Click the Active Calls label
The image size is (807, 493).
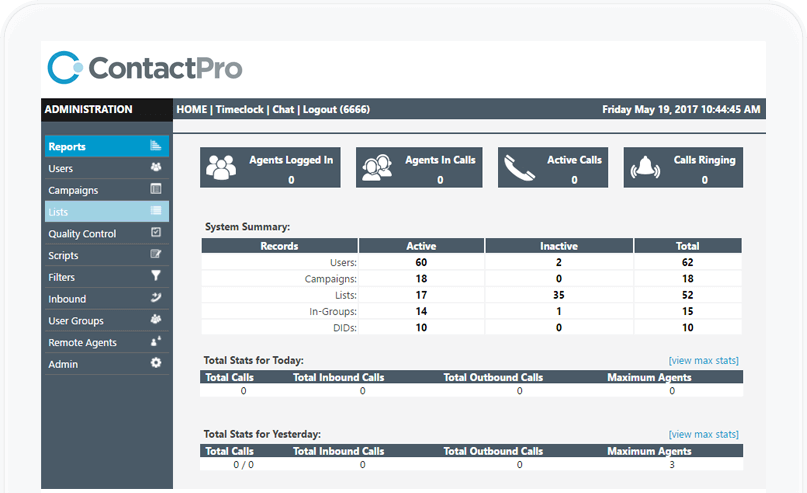point(574,160)
